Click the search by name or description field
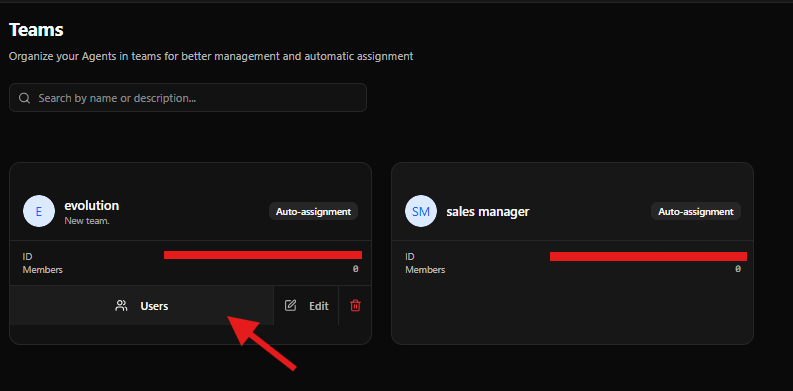 (188, 98)
